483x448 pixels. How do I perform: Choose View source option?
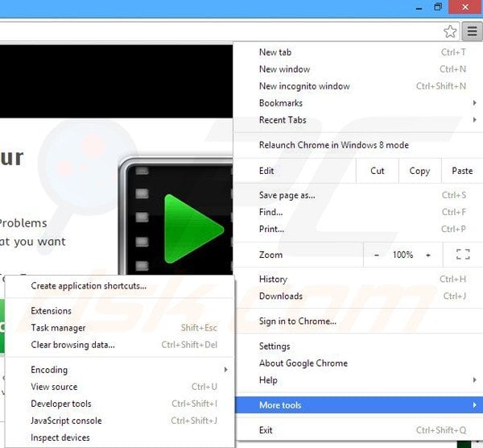120,387
